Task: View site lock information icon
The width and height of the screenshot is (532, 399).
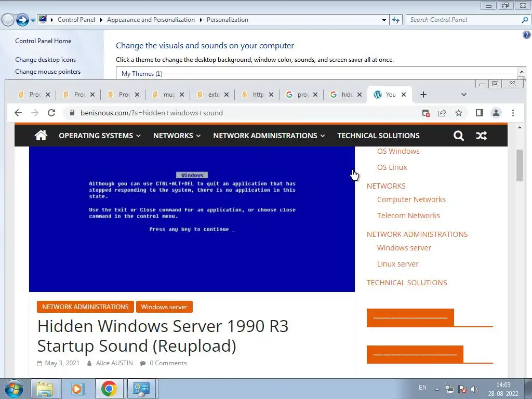Action: coord(72,113)
